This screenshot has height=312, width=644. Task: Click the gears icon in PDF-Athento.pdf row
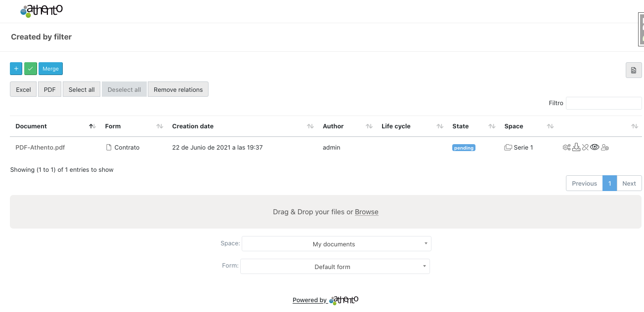point(566,147)
